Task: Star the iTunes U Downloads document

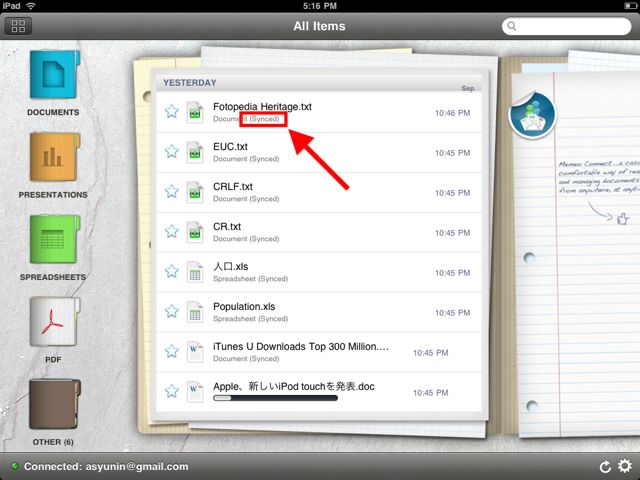Action: pyautogui.click(x=172, y=351)
